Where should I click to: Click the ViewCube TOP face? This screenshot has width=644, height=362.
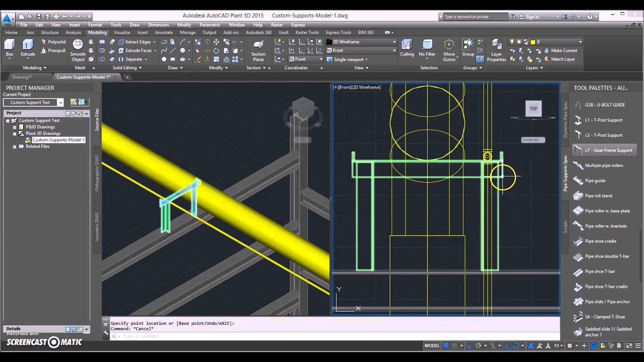click(533, 109)
